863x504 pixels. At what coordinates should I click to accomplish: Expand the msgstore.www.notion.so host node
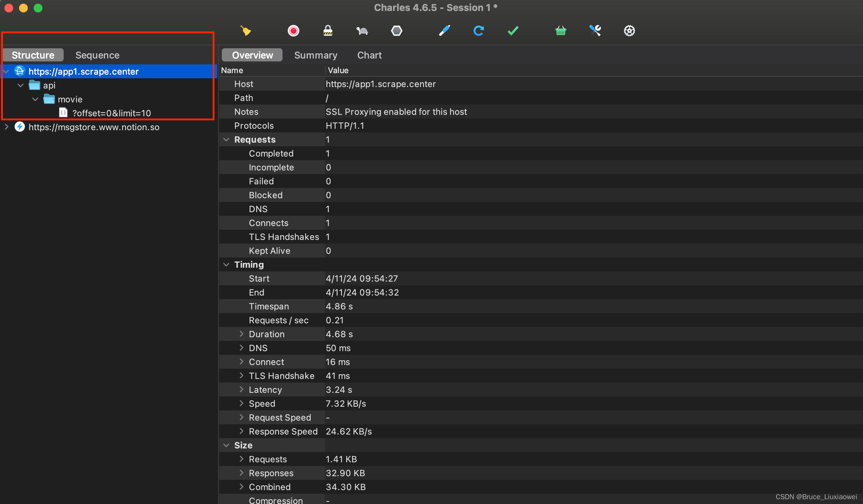click(x=7, y=127)
